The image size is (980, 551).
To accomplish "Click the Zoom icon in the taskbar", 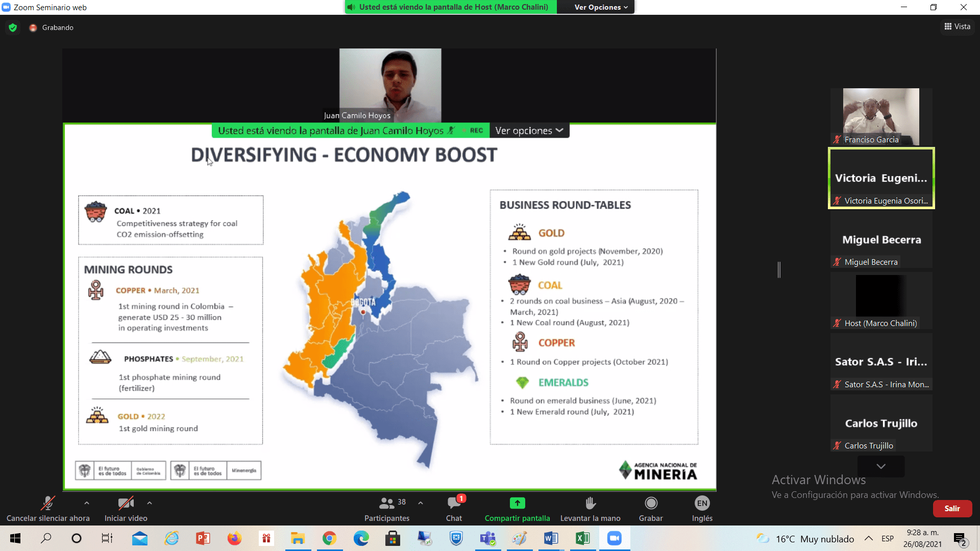I will tap(615, 538).
